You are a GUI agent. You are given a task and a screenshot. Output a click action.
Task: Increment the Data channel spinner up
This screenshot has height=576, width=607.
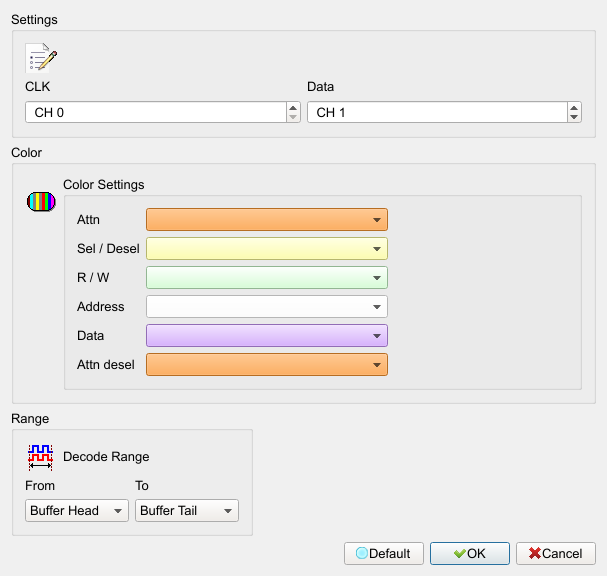pos(574,108)
